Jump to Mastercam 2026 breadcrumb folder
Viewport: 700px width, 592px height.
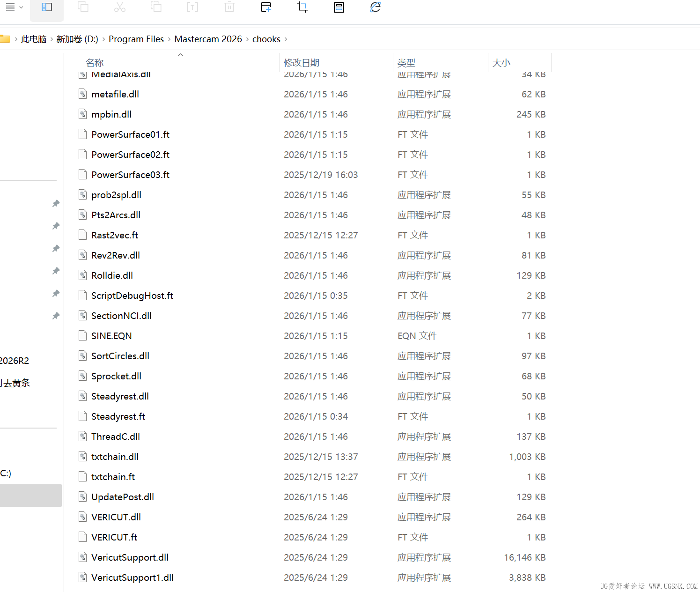click(x=208, y=39)
